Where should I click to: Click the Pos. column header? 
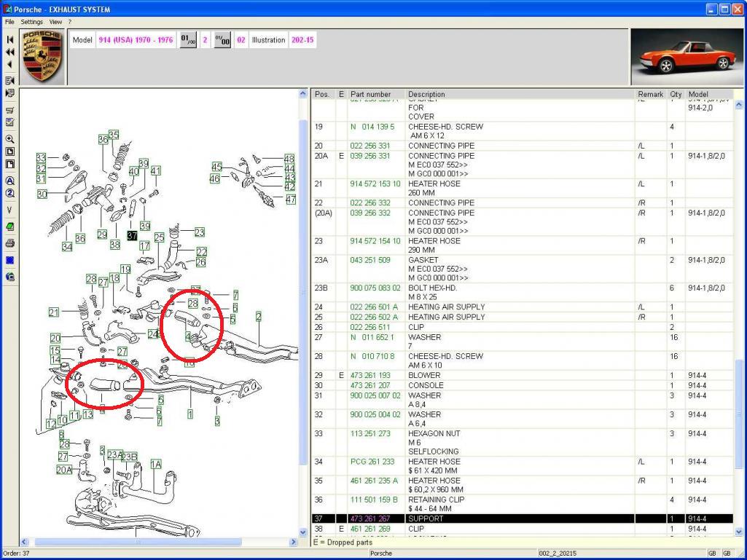click(324, 94)
